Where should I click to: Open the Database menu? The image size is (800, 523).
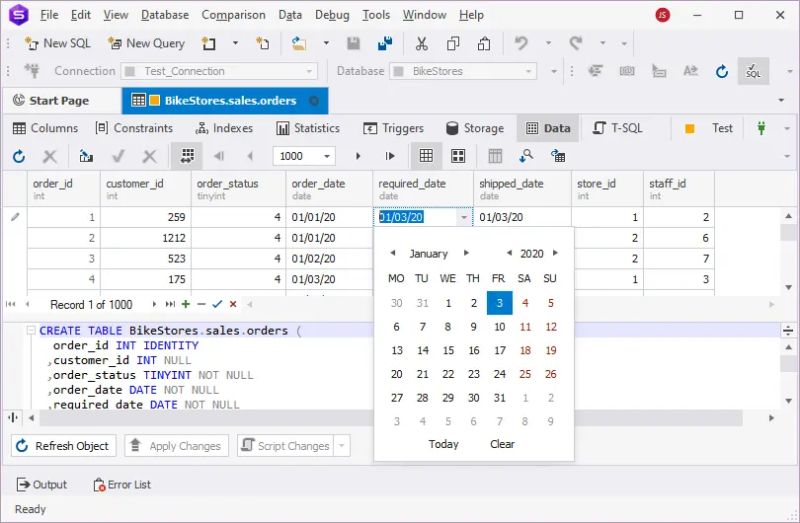click(x=165, y=15)
